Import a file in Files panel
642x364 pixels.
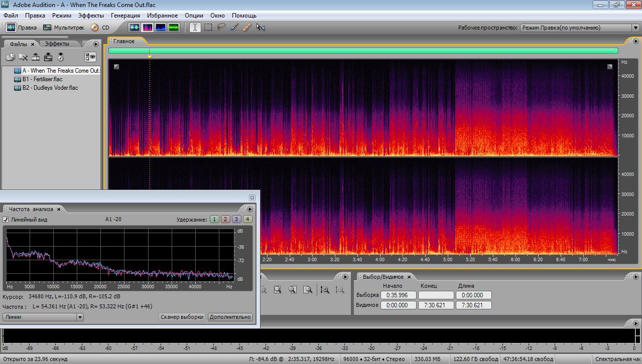click(x=11, y=57)
